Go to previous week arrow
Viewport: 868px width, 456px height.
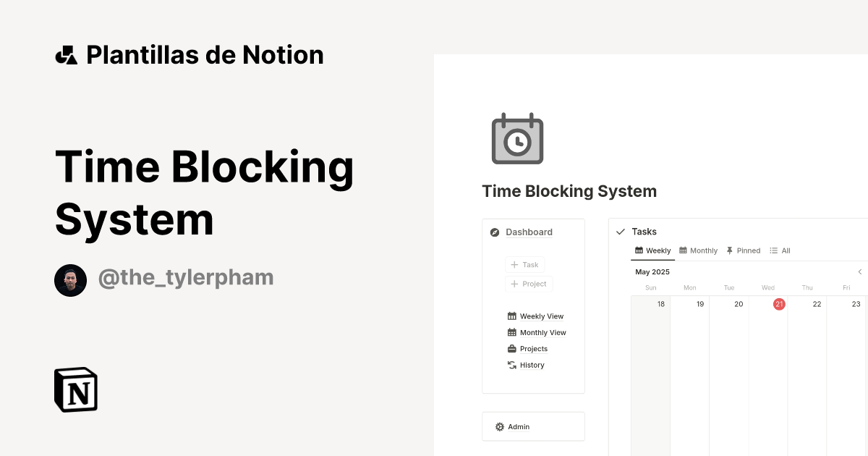[859, 272]
